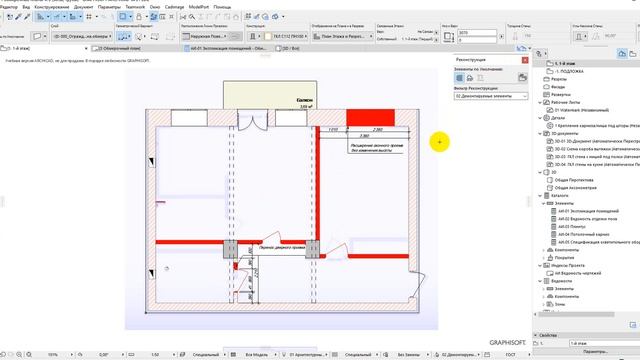Click the wall structure type icon

[253, 36]
